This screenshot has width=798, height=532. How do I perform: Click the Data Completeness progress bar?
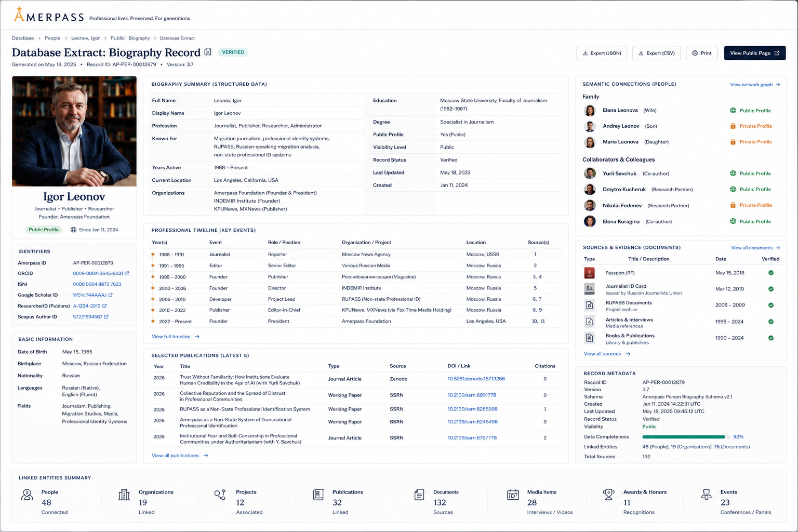pos(686,437)
